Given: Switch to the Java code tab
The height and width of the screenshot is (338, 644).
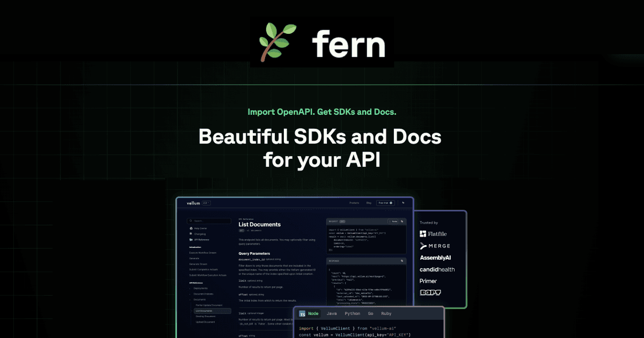Looking at the screenshot, I should point(332,313).
